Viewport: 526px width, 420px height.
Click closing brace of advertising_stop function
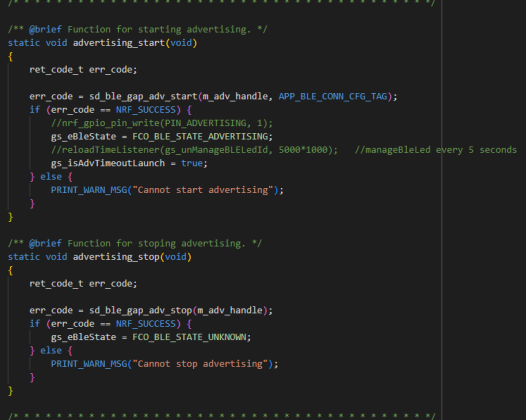(10, 391)
